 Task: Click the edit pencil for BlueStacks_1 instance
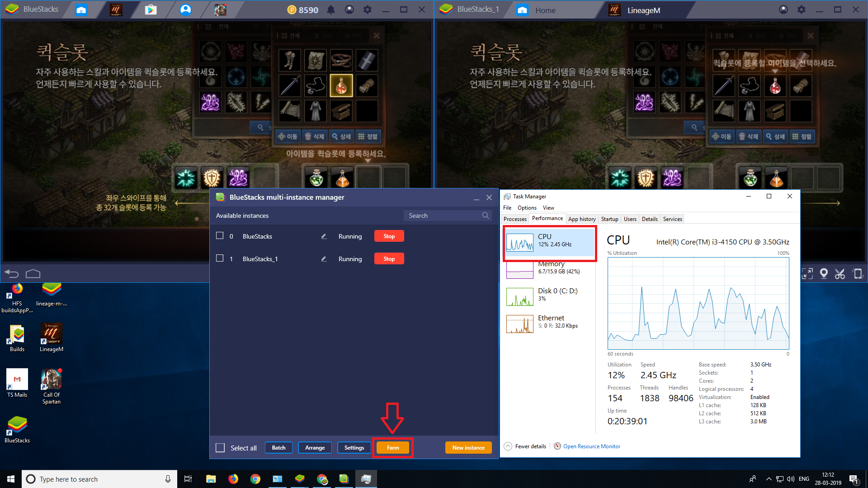point(324,259)
